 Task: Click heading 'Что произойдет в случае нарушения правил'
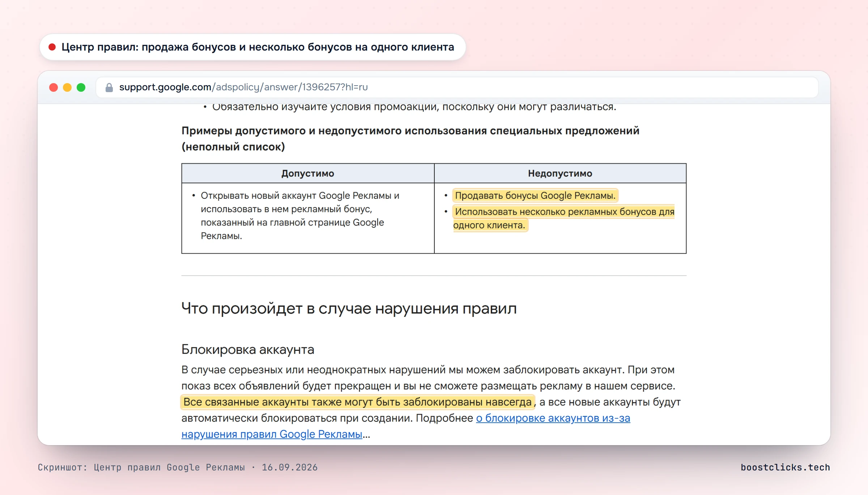point(349,309)
